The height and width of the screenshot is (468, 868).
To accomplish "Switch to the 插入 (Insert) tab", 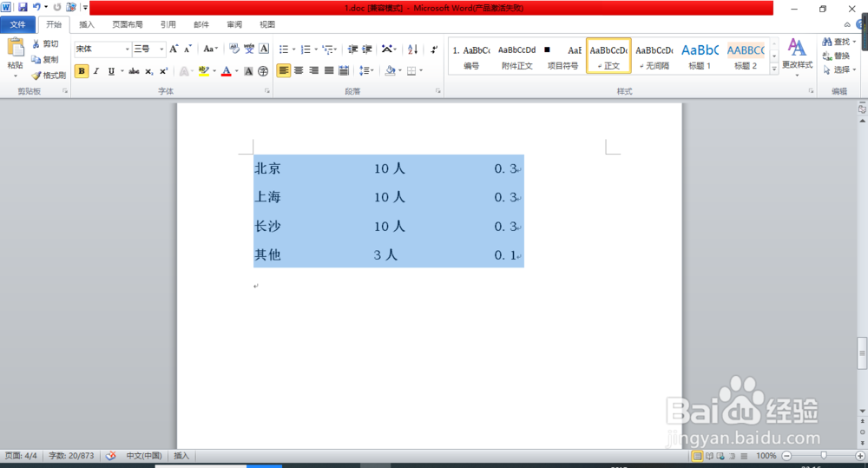I will tap(87, 24).
